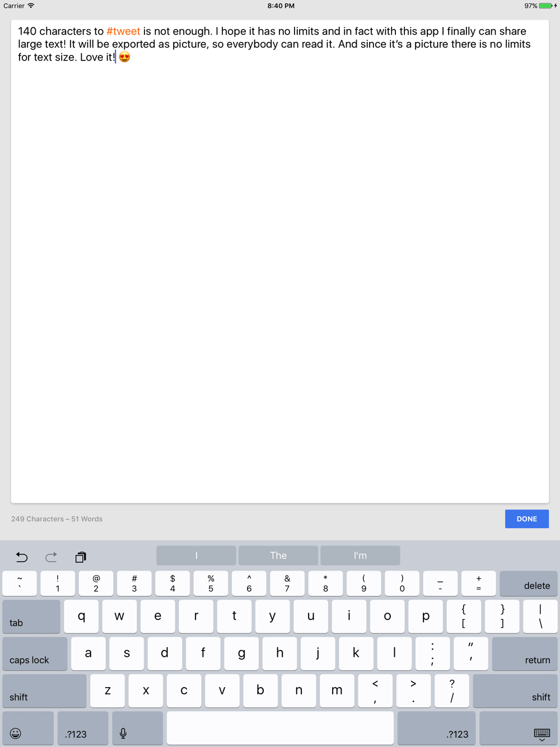
Task: Tap the Wi-Fi icon in status bar
Action: tap(31, 6)
